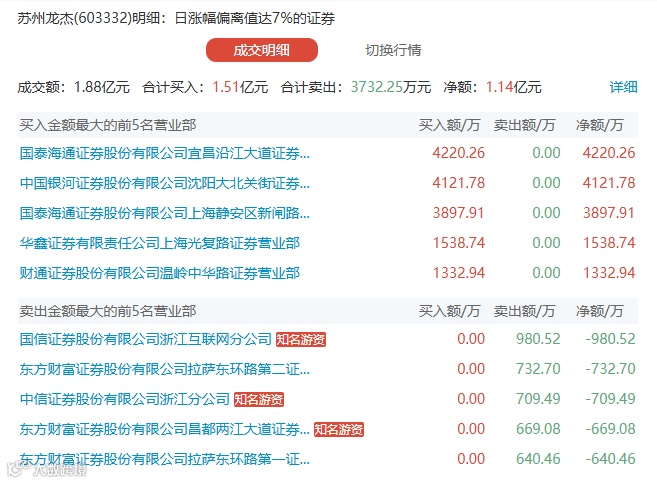Click 知名游资 badge beside 中信证券

[259, 399]
